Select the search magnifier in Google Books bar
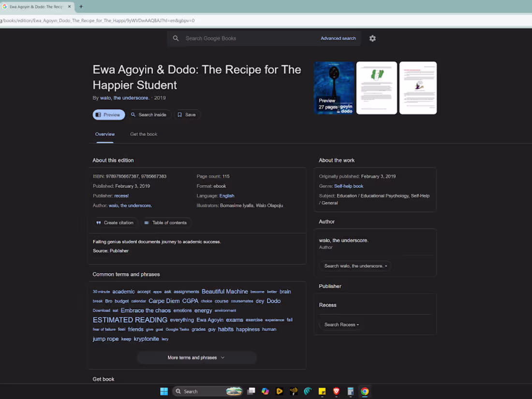 176,38
